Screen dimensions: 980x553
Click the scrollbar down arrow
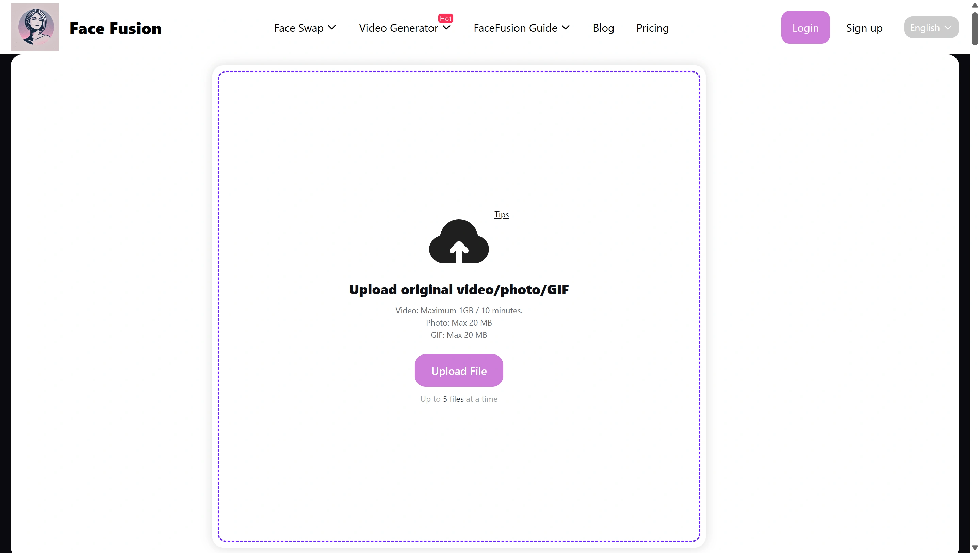(975, 548)
